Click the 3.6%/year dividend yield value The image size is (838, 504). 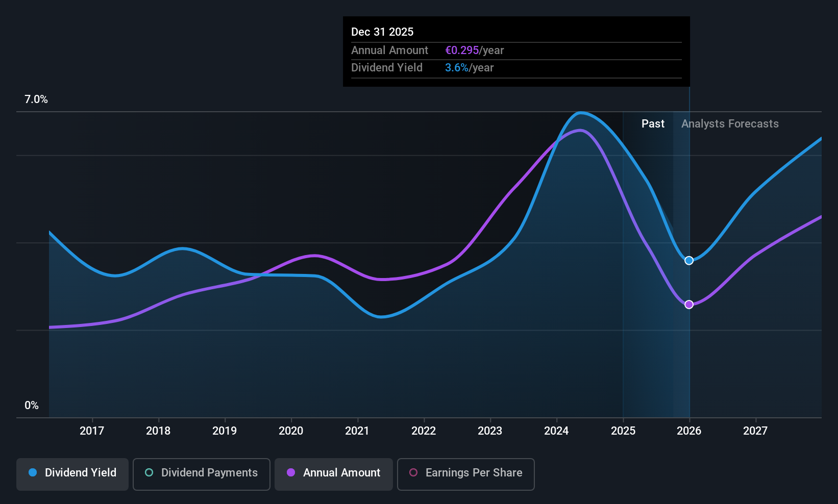tap(469, 68)
